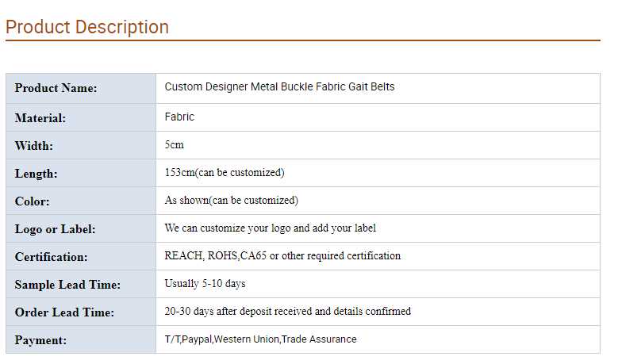Click the "Certification:" label cell
Screen dimensions: 622x364
pos(52,257)
